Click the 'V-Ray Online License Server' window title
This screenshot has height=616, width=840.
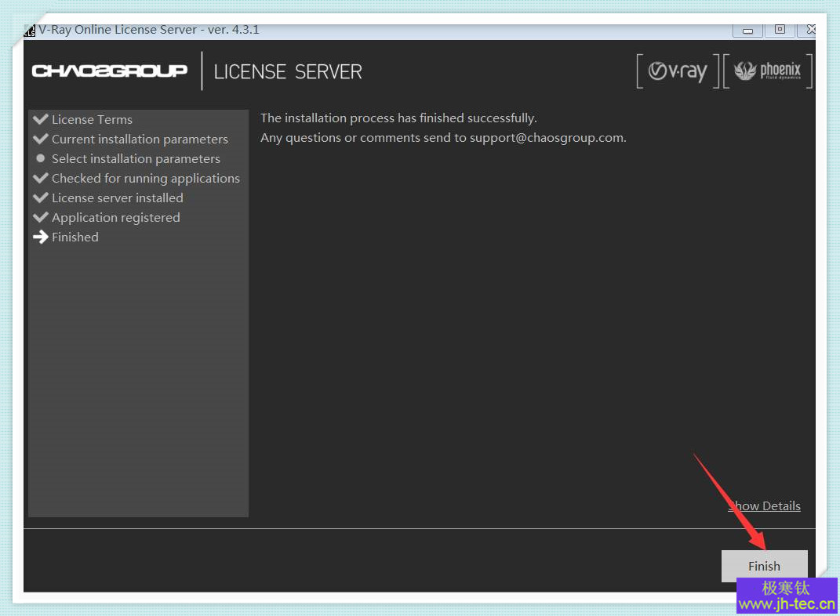click(x=149, y=30)
